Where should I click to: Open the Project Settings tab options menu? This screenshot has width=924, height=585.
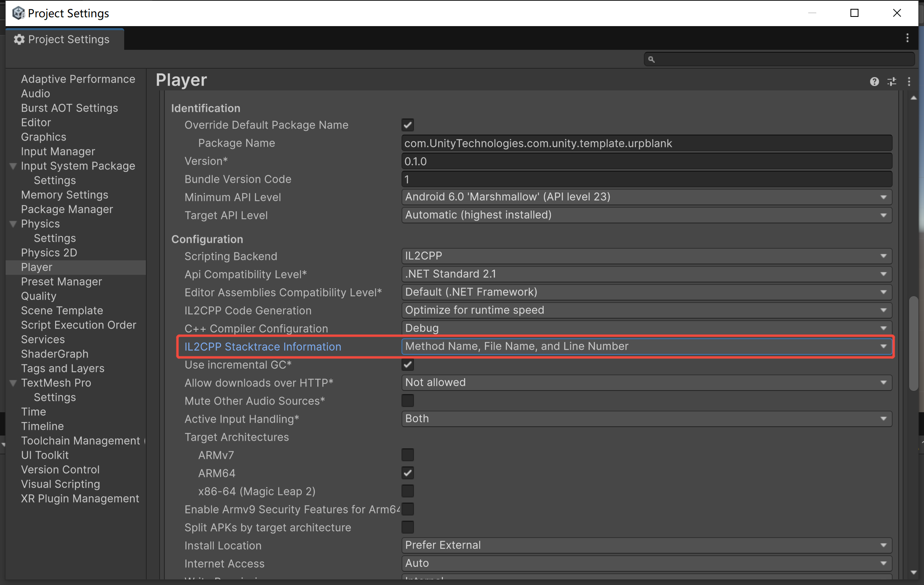907,38
